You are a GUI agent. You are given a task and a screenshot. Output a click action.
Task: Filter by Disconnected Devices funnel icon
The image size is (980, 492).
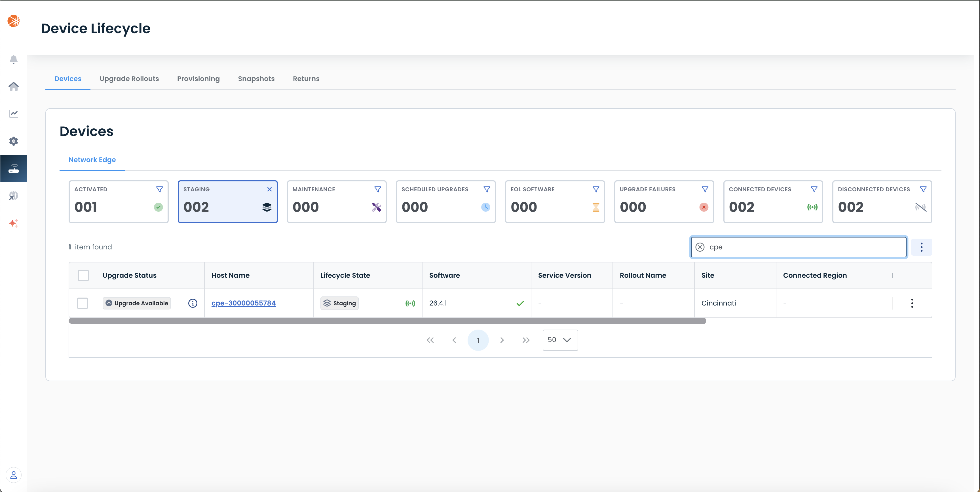923,189
